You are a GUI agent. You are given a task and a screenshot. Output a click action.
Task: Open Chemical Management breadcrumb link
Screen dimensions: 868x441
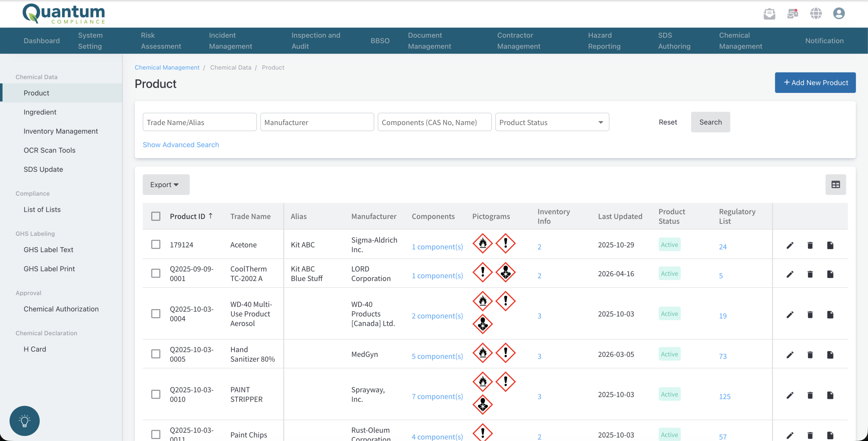point(167,67)
